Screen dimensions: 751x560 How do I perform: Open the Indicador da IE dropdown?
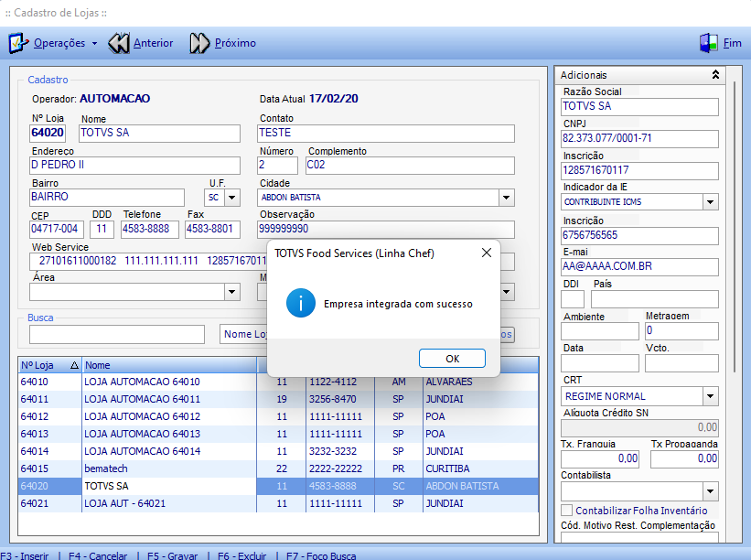pos(710,201)
